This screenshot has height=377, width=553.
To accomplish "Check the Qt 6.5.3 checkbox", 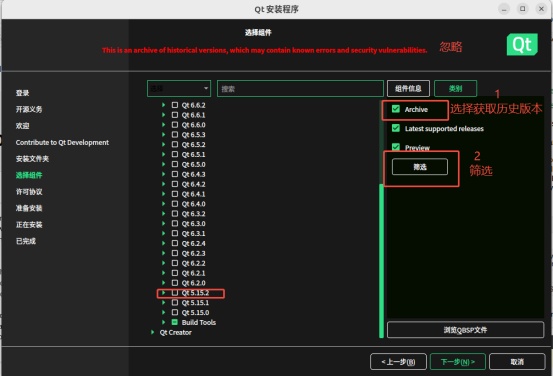I will point(175,134).
